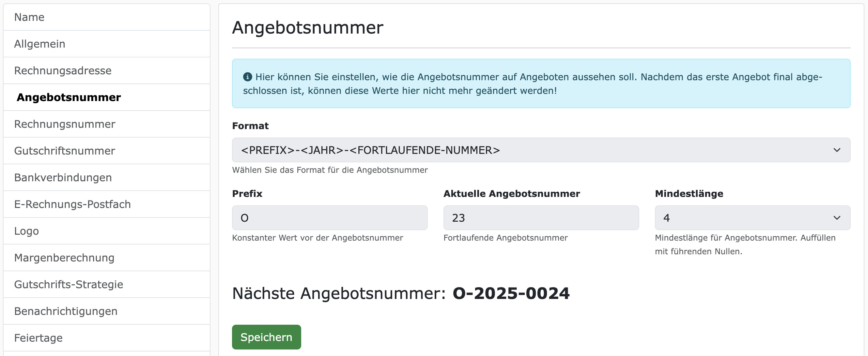The width and height of the screenshot is (868, 356).
Task: Click the Speichern button
Action: click(x=266, y=337)
